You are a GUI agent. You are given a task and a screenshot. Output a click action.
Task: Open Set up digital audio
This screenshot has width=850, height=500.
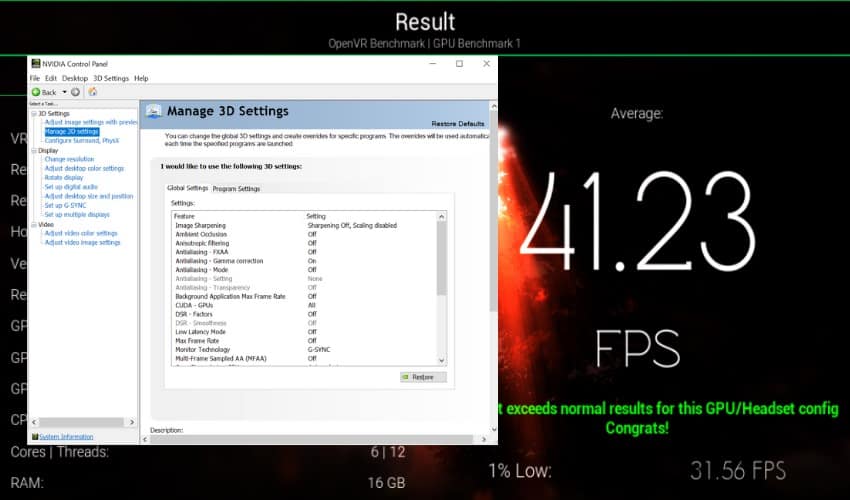click(71, 187)
